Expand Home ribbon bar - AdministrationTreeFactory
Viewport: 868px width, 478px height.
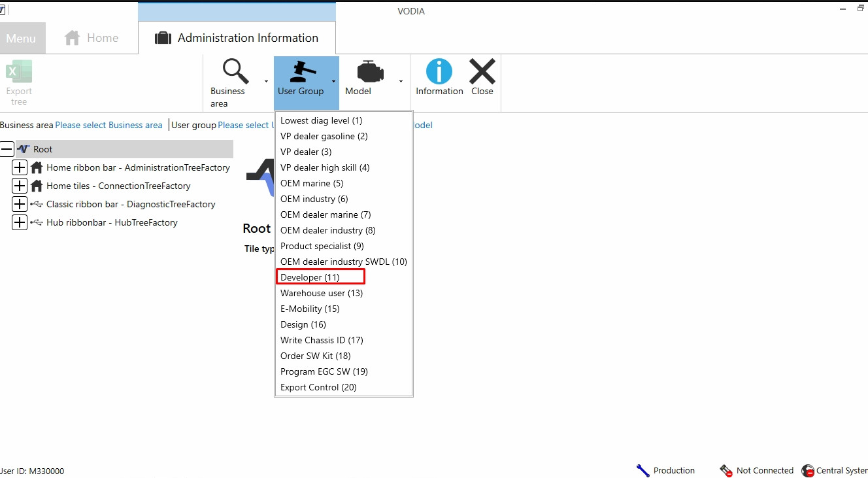[x=20, y=167]
